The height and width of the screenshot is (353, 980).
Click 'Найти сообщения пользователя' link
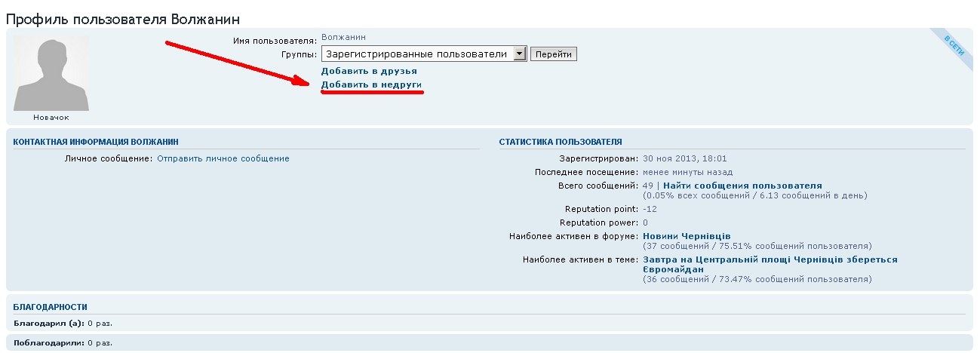[x=742, y=186]
